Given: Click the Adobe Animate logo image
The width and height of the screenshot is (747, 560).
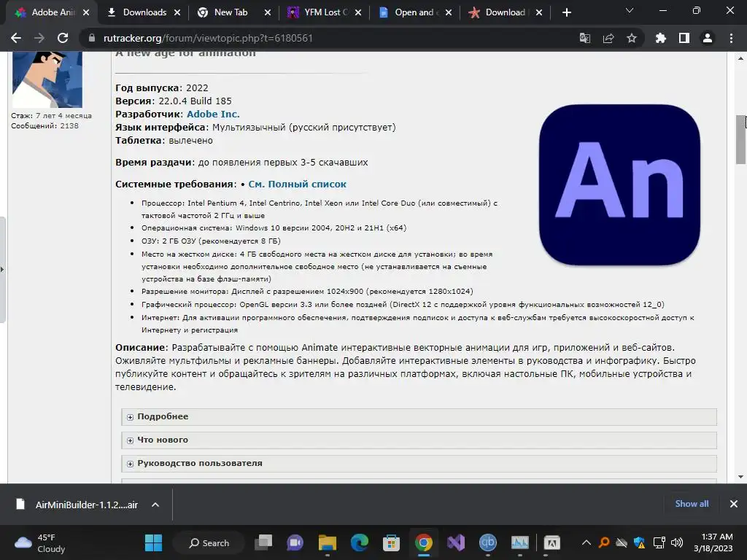Looking at the screenshot, I should (619, 184).
